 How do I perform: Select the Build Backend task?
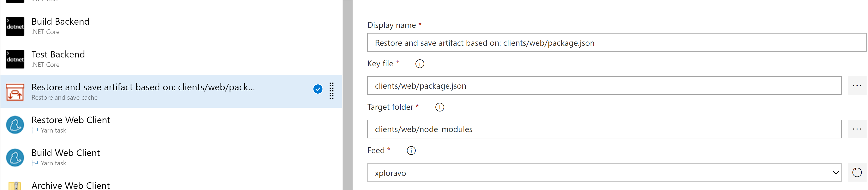(171, 26)
